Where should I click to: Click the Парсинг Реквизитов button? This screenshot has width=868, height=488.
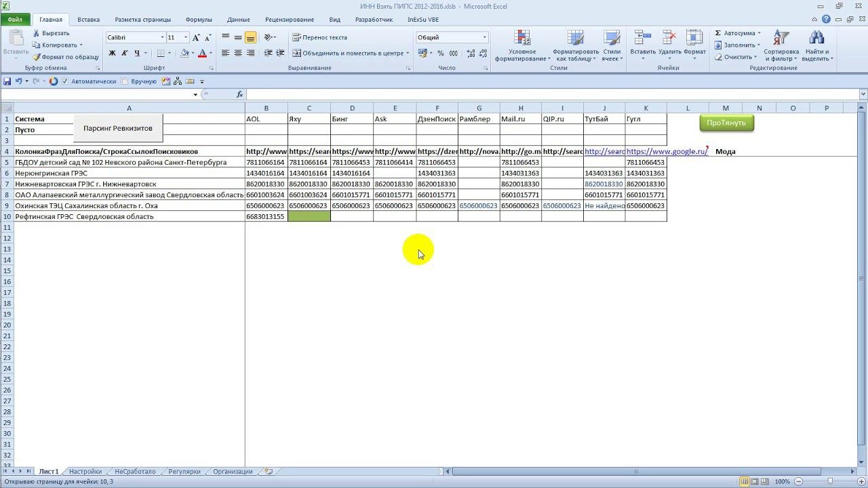pos(118,128)
